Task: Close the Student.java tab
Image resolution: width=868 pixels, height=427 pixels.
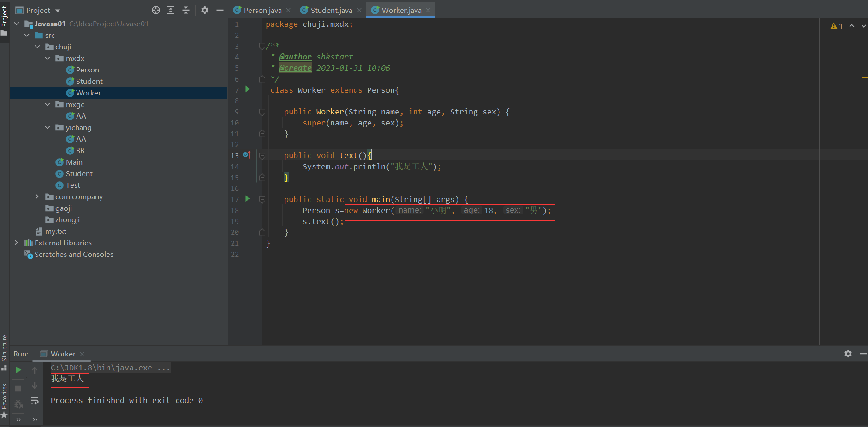Action: click(x=359, y=10)
